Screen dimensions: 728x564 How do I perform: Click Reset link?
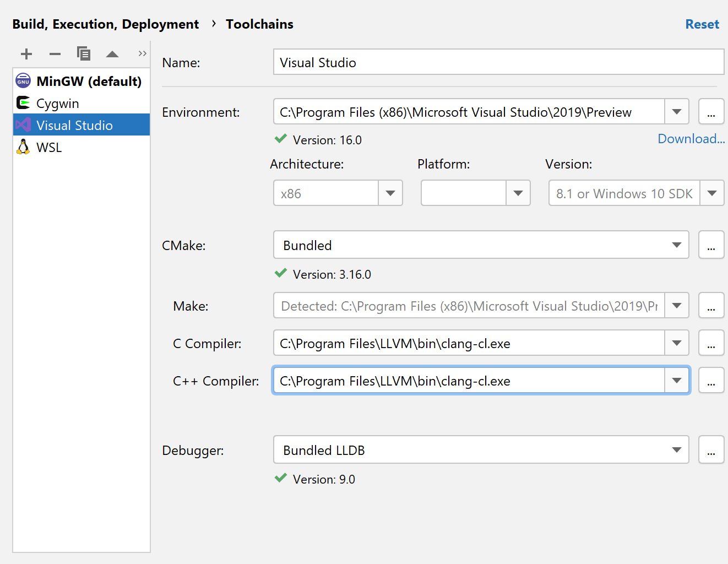click(x=702, y=24)
